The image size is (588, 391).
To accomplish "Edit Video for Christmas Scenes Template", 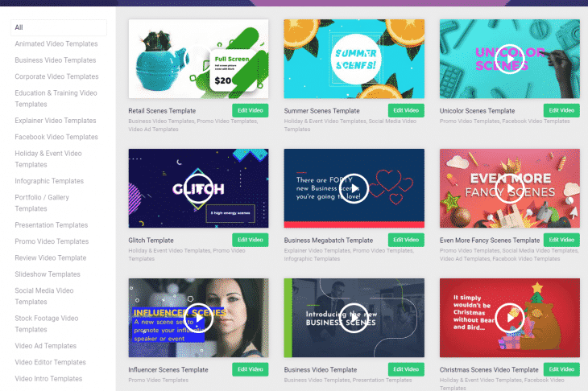I will click(561, 369).
